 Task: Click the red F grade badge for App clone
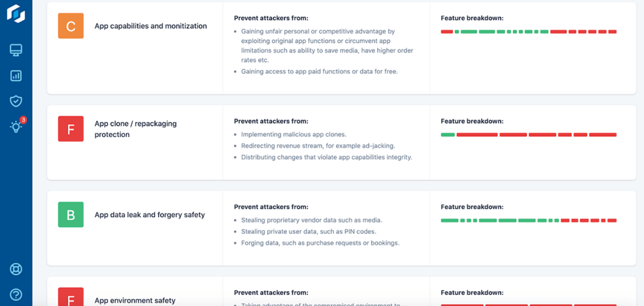click(x=71, y=129)
